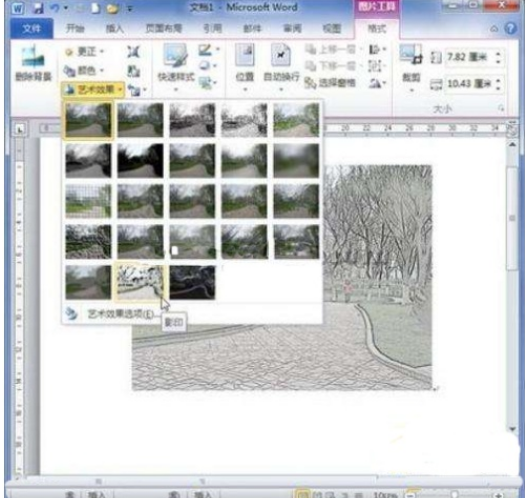Click the Group objects icon
Viewport: 525px width, 498px height.
tap(375, 66)
